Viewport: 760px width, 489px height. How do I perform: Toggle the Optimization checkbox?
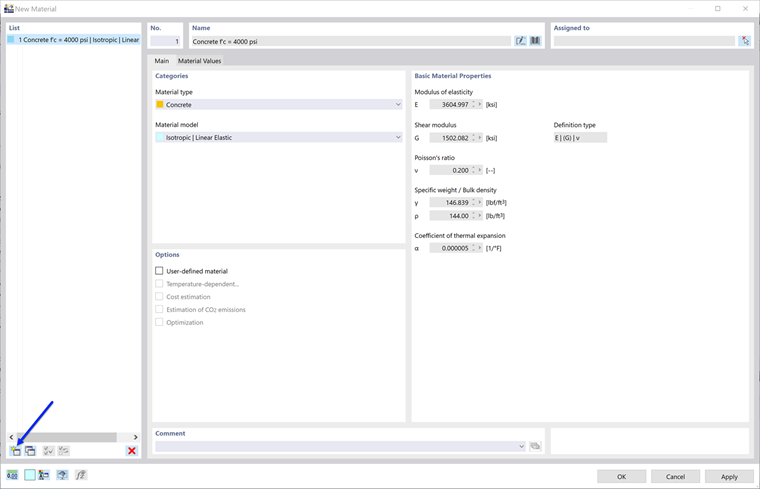159,322
